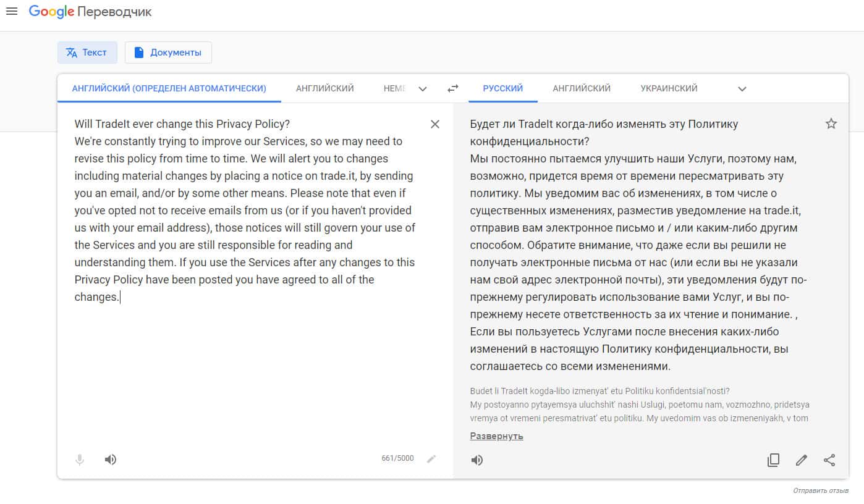
Task: Click the Текст mode button
Action: click(87, 52)
